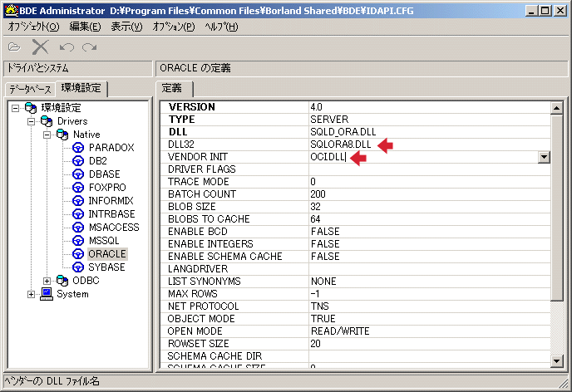
Task: Click the NET PROTOCOL property label
Action: coord(203,306)
